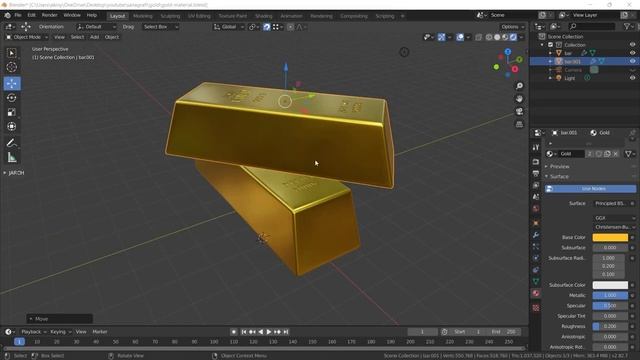This screenshot has width=640, height=360.
Task: Toggle X-ray display
Action: (478, 37)
